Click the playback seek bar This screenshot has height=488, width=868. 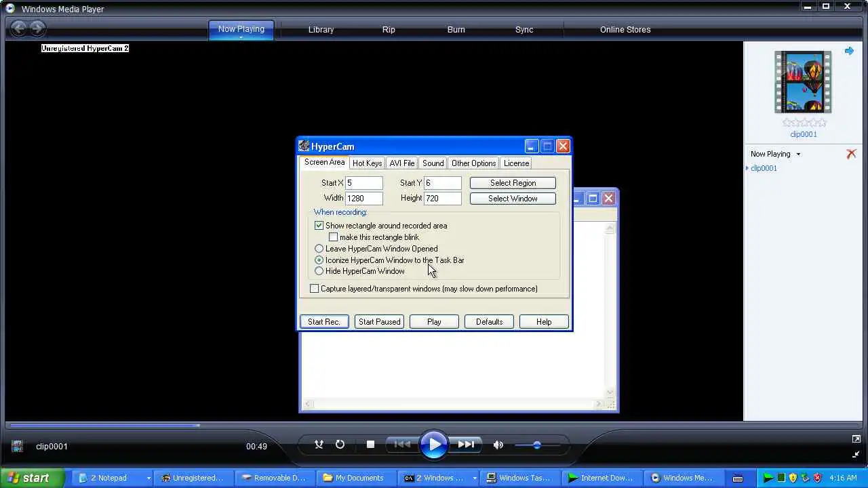pos(434,426)
